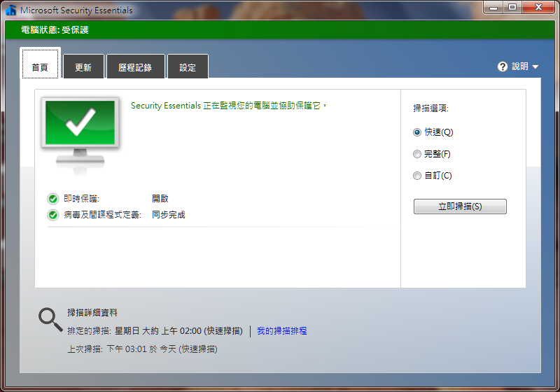
Task: Click the magnifying glass scan details icon
Action: (x=50, y=319)
